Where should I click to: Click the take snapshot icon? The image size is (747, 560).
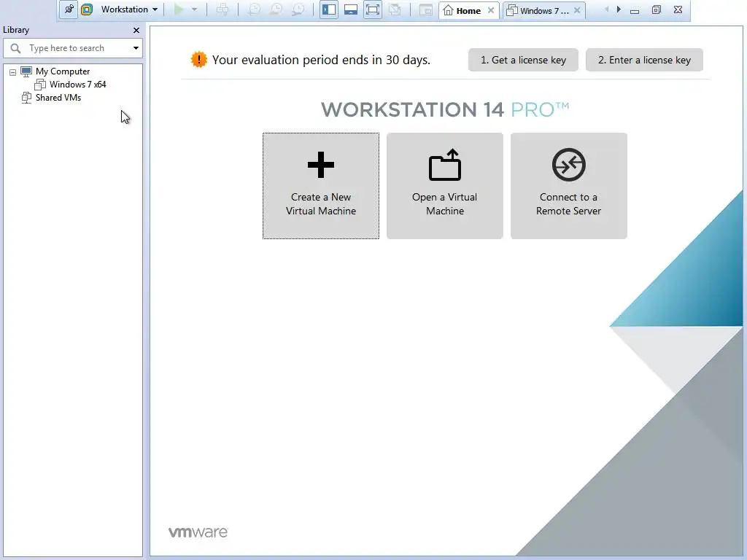[x=255, y=9]
